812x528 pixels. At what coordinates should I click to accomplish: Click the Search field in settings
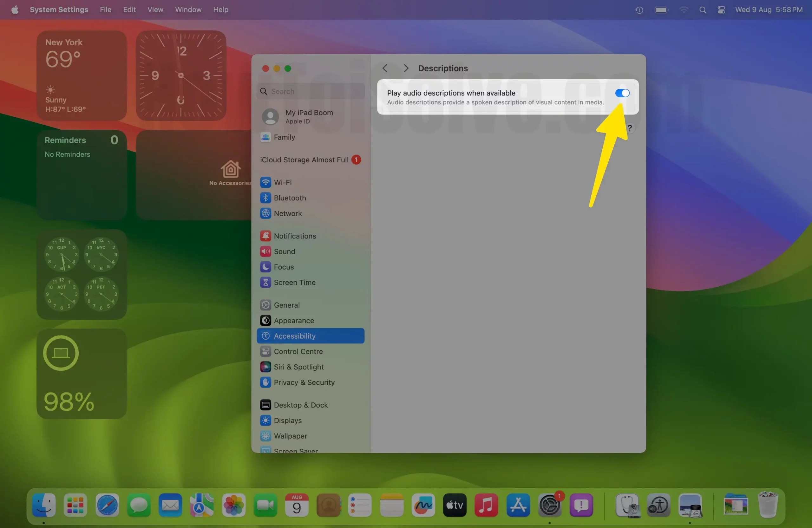click(311, 91)
